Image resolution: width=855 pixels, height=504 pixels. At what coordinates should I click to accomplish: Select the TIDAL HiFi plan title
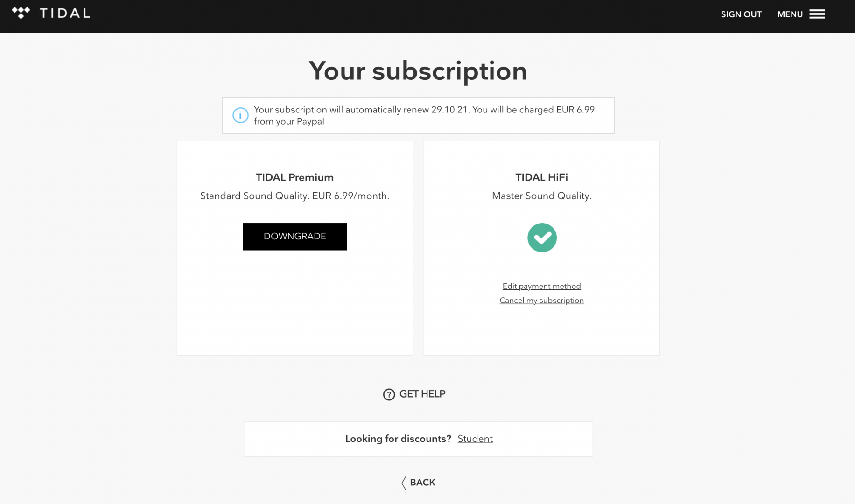tap(541, 177)
